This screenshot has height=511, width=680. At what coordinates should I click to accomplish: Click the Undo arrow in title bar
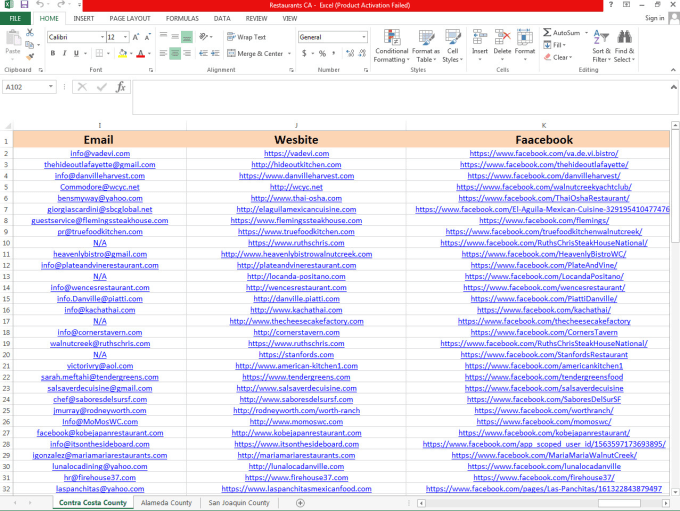click(40, 4)
